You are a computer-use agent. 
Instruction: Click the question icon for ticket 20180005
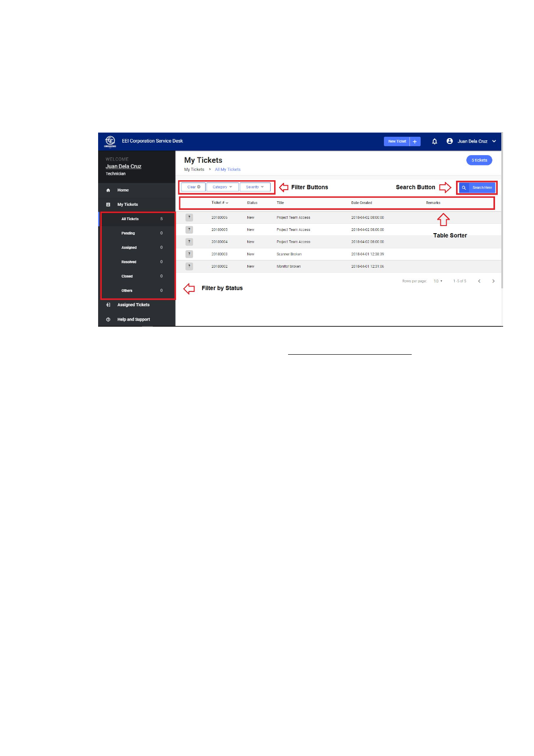coord(189,230)
